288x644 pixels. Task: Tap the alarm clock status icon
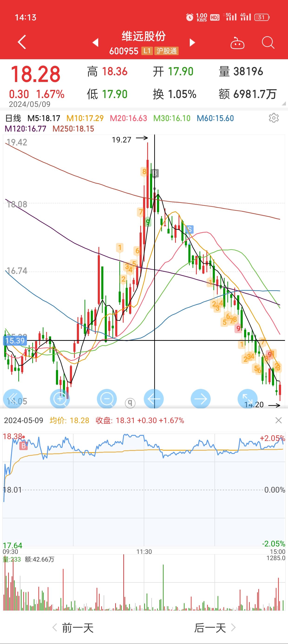pyautogui.click(x=190, y=17)
